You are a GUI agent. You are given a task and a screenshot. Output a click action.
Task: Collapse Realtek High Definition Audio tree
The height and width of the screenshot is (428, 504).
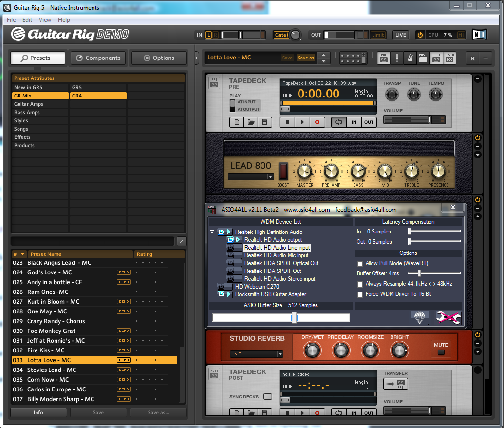coord(212,232)
